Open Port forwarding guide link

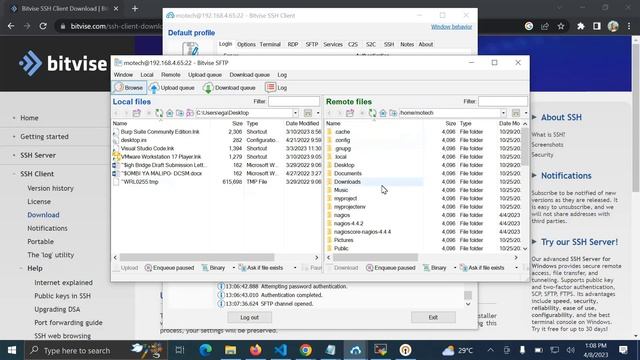tap(68, 323)
